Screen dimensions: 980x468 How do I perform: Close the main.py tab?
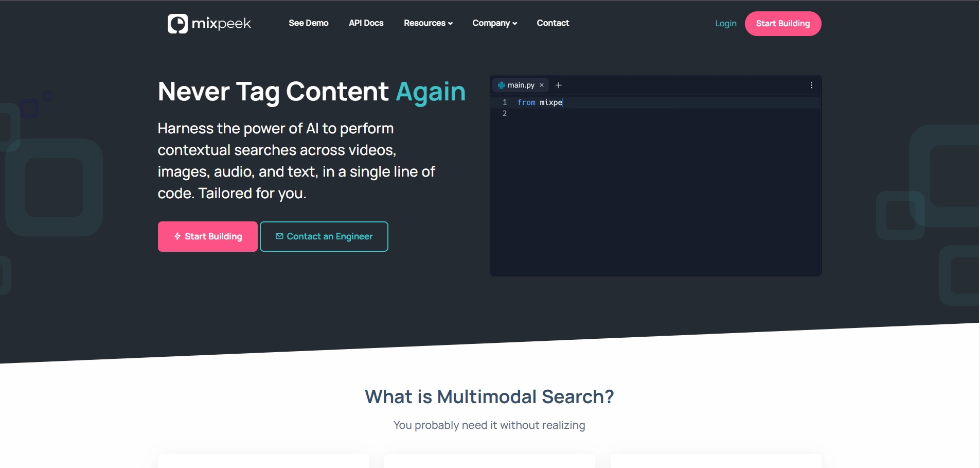[x=542, y=85]
